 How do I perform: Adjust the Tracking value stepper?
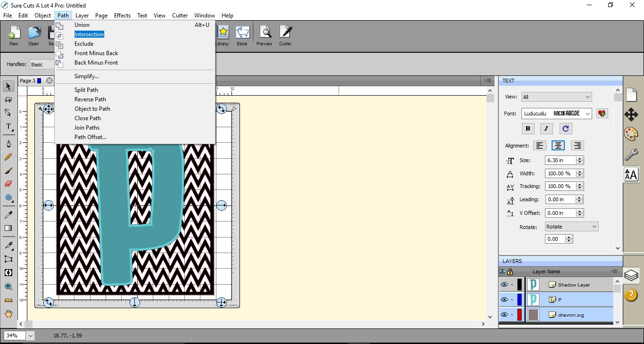[580, 187]
